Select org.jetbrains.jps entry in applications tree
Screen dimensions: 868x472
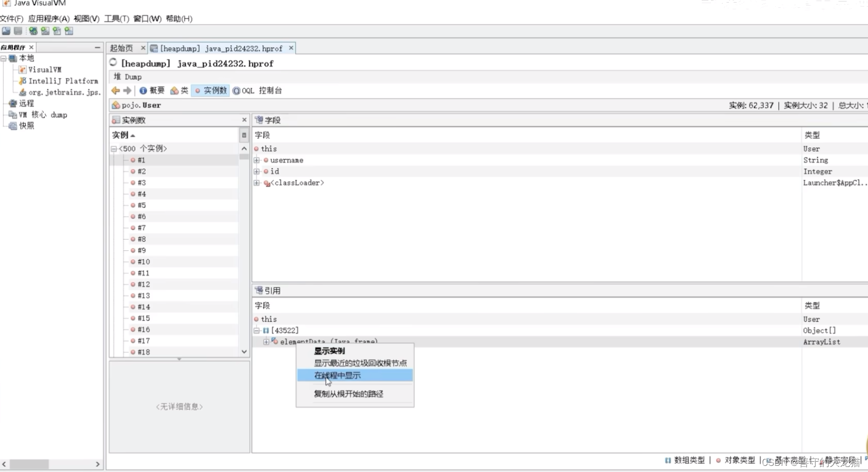(x=64, y=92)
